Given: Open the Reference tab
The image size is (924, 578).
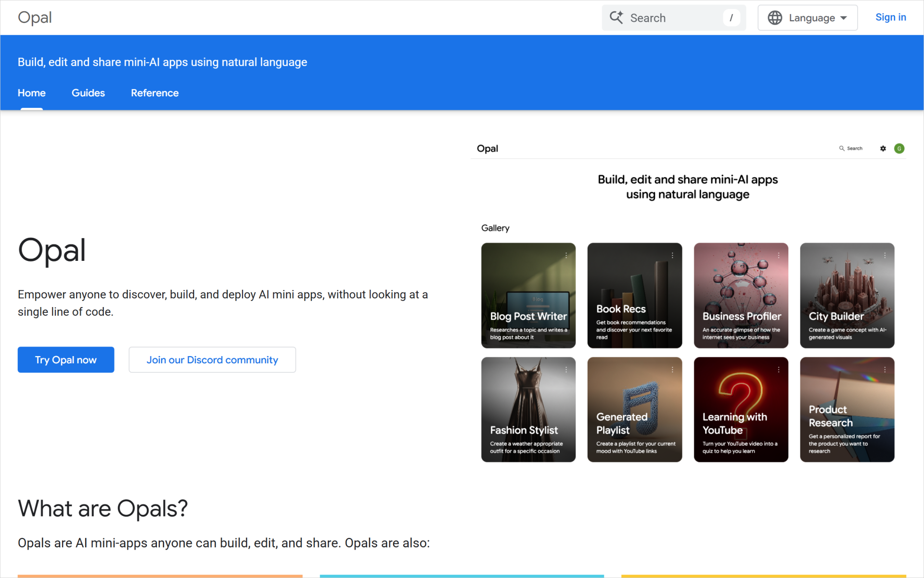Looking at the screenshot, I should (x=154, y=93).
